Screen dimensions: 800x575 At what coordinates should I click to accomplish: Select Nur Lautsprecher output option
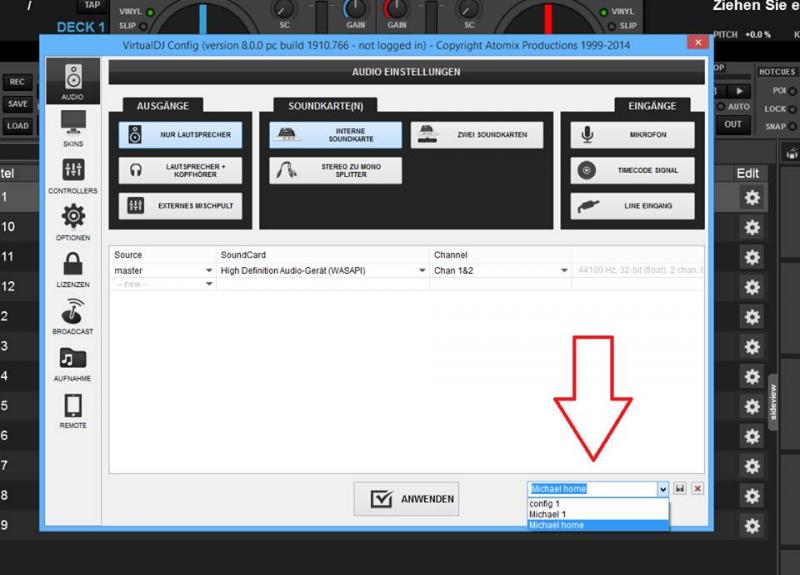(x=180, y=135)
